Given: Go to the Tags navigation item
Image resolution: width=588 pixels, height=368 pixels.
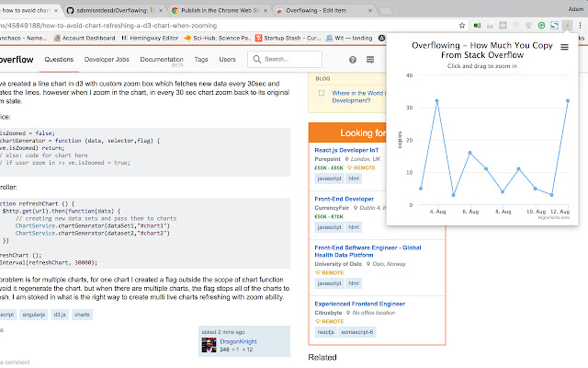Looking at the screenshot, I should (x=199, y=60).
